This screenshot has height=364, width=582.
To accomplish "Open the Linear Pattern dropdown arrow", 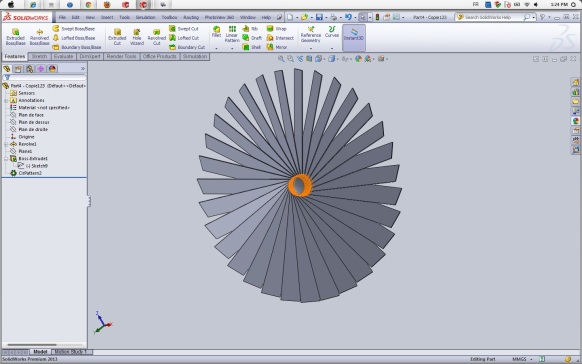I will (232, 48).
